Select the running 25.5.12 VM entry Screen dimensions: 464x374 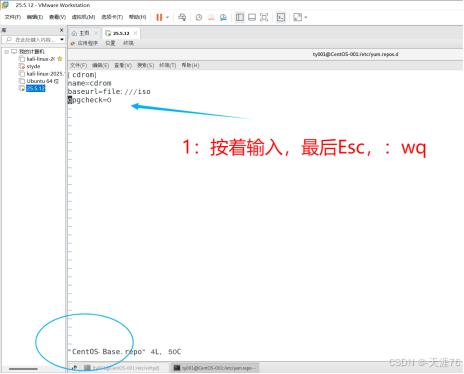pyautogui.click(x=35, y=88)
